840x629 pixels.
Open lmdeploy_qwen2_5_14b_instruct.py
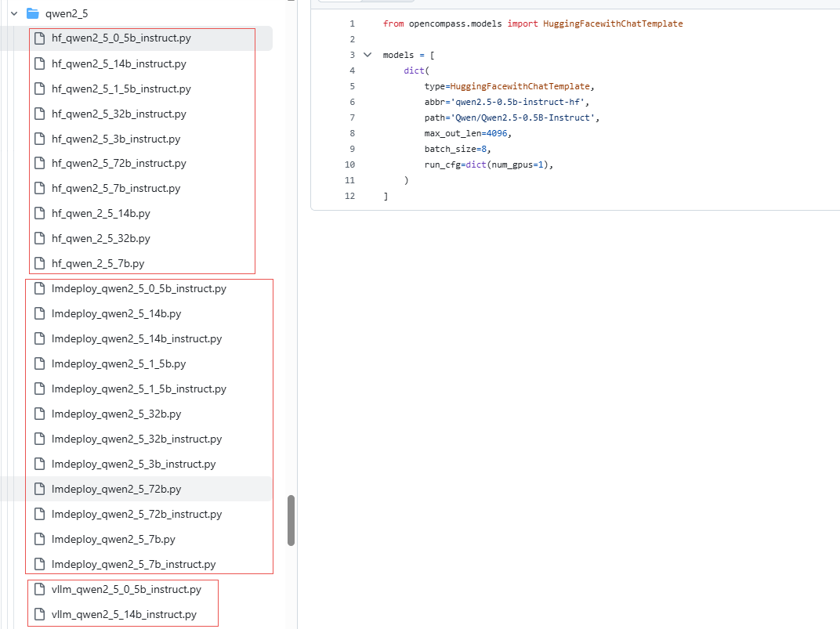click(x=136, y=339)
